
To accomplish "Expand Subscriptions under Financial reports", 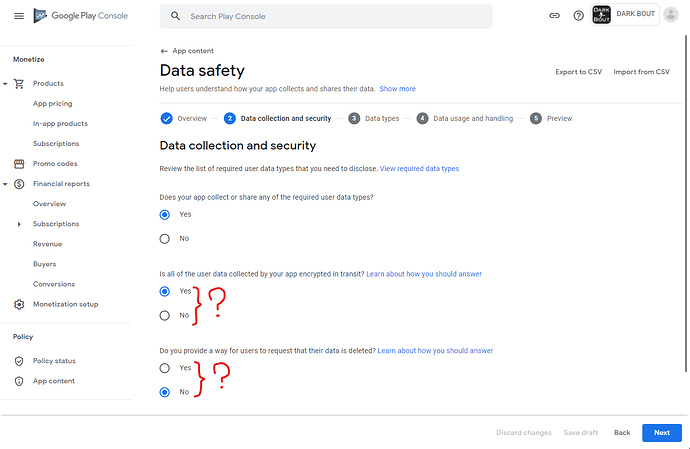I will click(x=19, y=224).
